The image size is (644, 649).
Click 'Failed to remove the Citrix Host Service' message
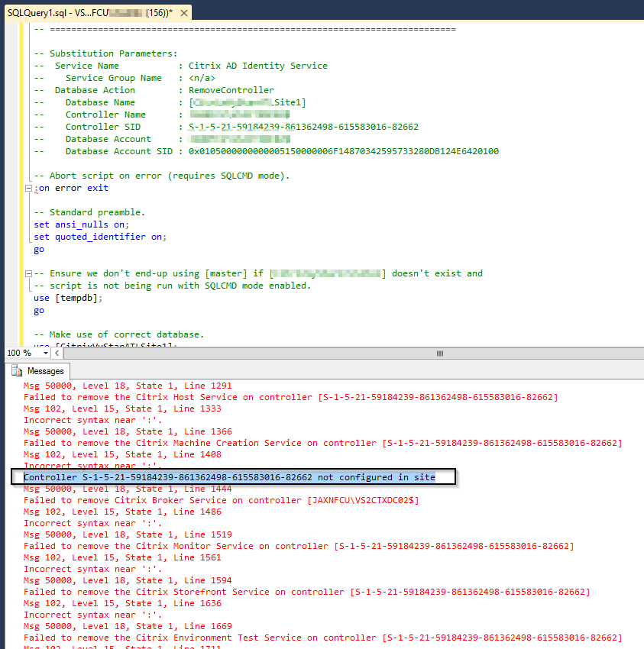[x=291, y=397]
